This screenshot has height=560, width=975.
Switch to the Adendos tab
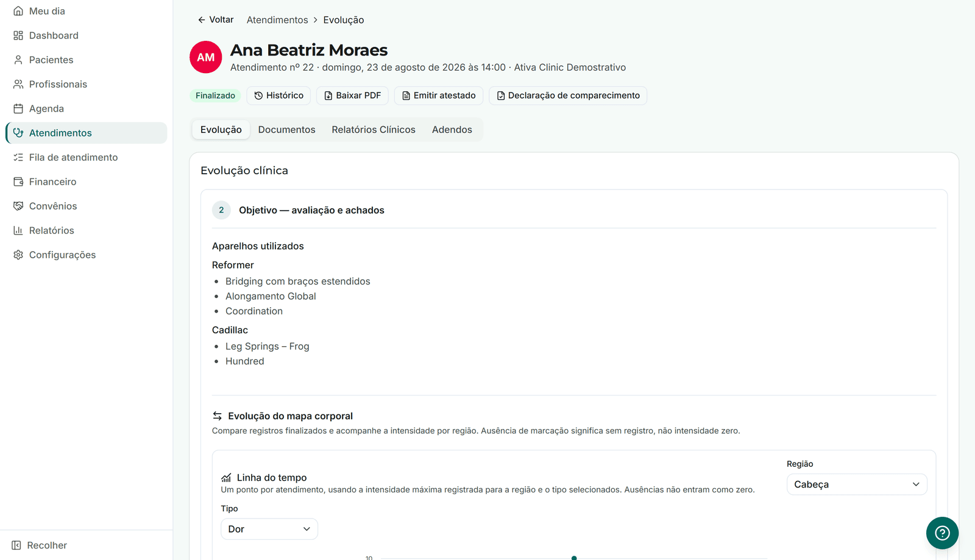(x=452, y=130)
